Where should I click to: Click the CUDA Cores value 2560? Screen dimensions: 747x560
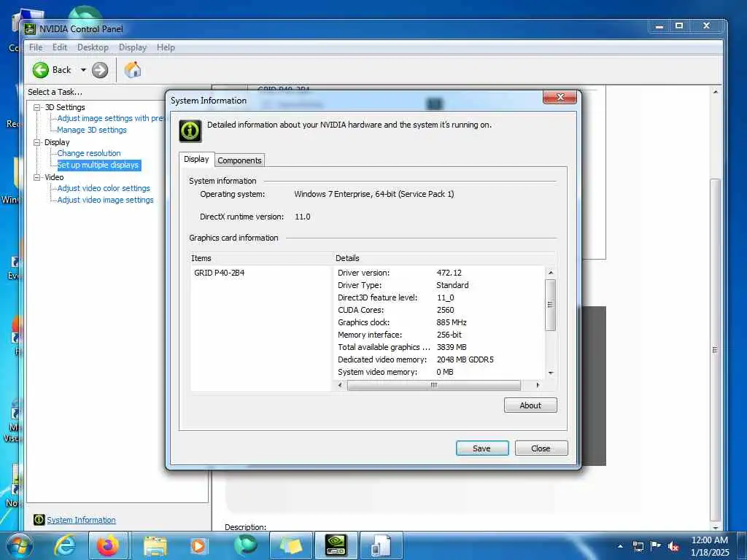[446, 310]
